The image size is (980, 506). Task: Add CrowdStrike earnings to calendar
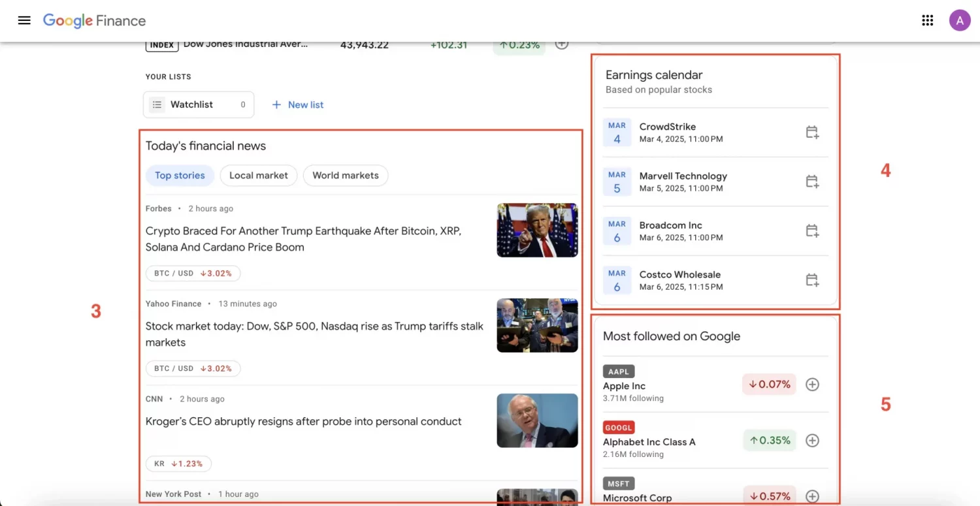click(x=812, y=133)
